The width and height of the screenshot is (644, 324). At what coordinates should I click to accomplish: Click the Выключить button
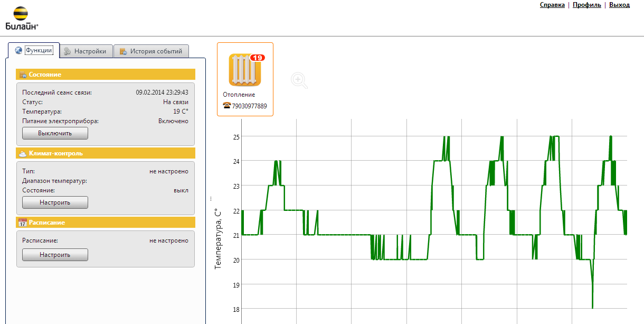[55, 133]
